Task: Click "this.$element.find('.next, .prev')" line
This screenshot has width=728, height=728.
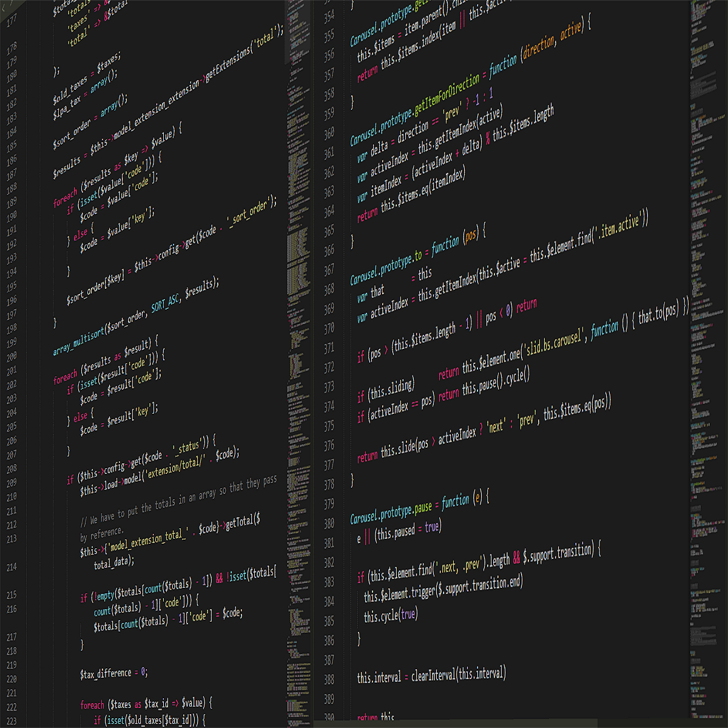Action: click(479, 562)
